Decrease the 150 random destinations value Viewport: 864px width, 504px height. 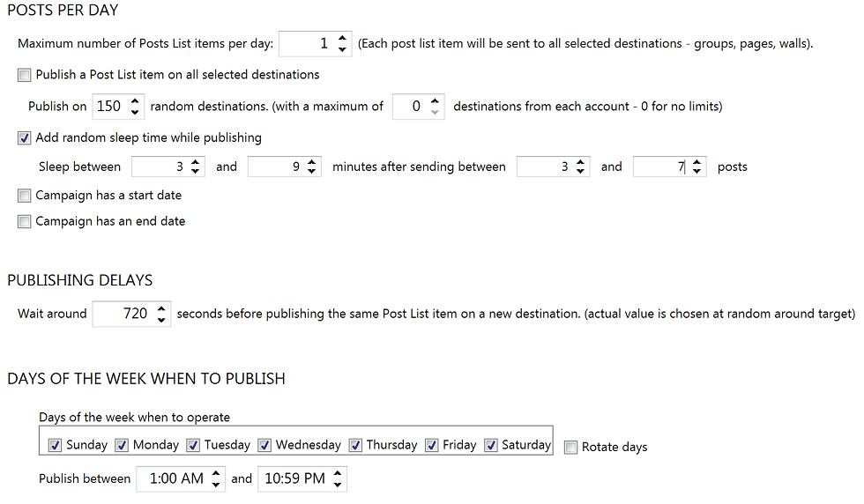(135, 112)
